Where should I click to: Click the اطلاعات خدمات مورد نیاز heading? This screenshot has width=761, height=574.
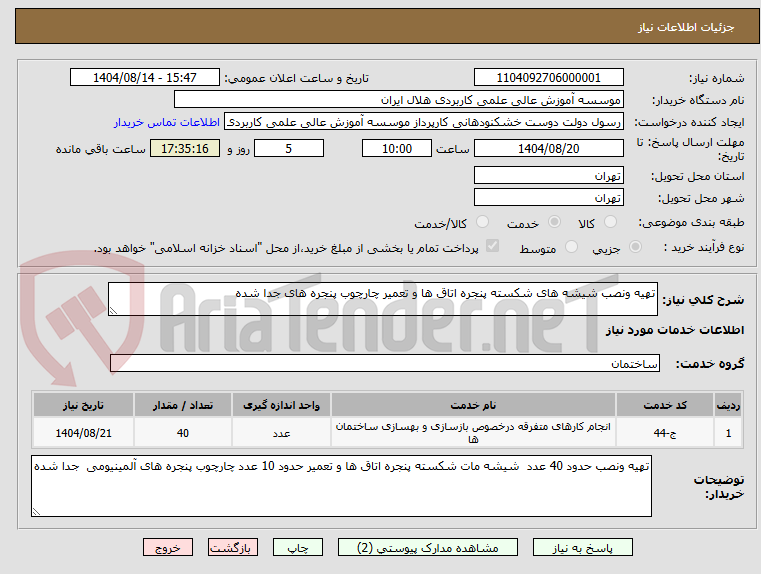(675, 330)
